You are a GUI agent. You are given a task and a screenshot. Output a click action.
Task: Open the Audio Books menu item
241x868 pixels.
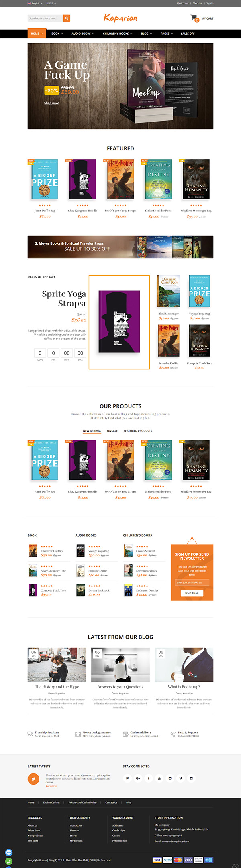[x=83, y=34]
